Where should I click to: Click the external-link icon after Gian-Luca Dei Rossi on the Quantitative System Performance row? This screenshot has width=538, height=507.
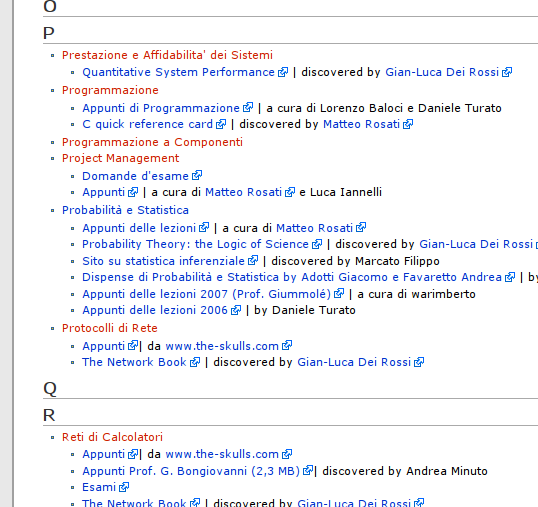(x=507, y=72)
